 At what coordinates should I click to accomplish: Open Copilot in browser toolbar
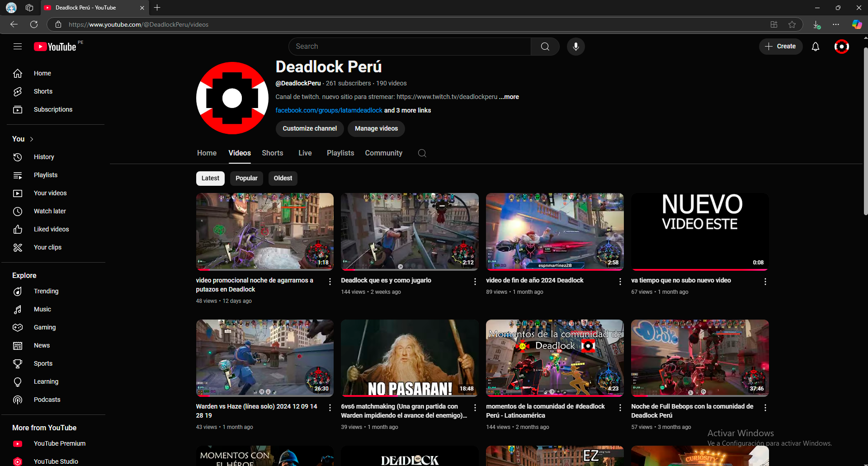857,24
